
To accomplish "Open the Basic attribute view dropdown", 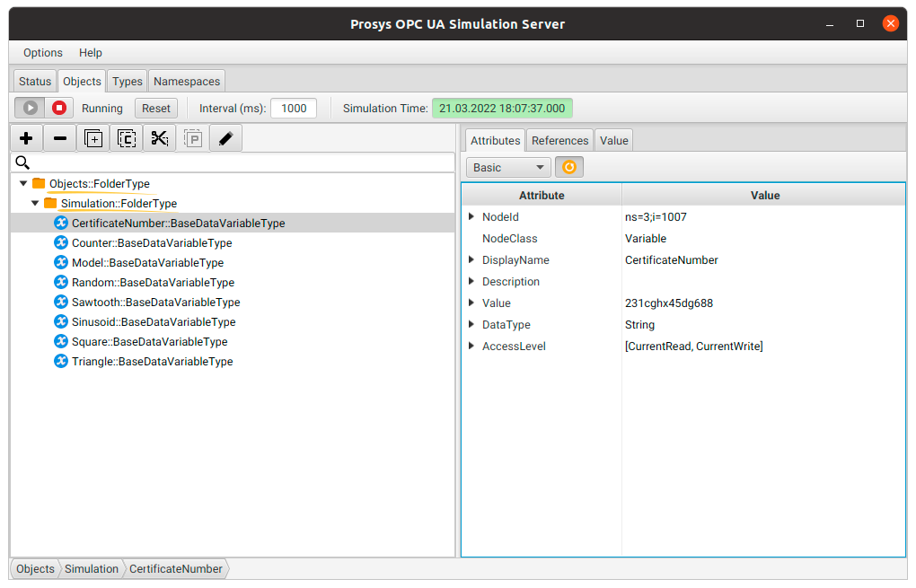I will [508, 168].
